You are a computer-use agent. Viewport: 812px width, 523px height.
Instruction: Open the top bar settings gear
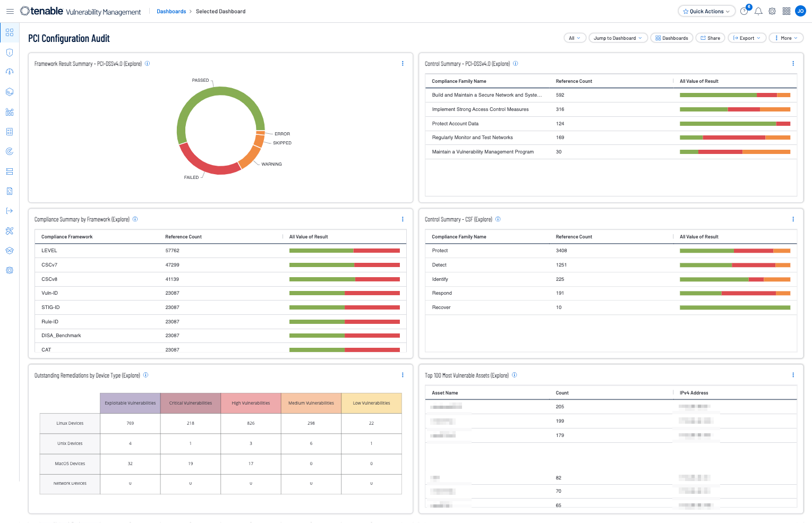pyautogui.click(x=772, y=11)
